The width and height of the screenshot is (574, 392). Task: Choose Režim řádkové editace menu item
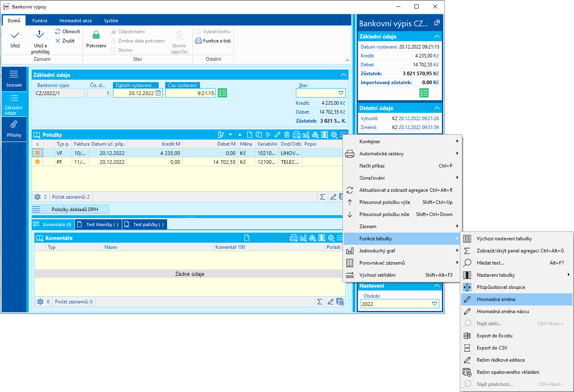[517, 360]
